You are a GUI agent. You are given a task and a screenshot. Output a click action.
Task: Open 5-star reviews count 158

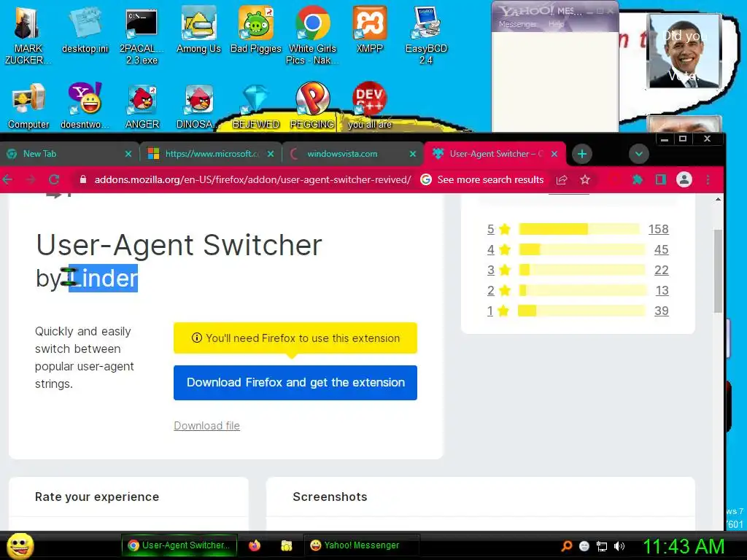point(659,229)
